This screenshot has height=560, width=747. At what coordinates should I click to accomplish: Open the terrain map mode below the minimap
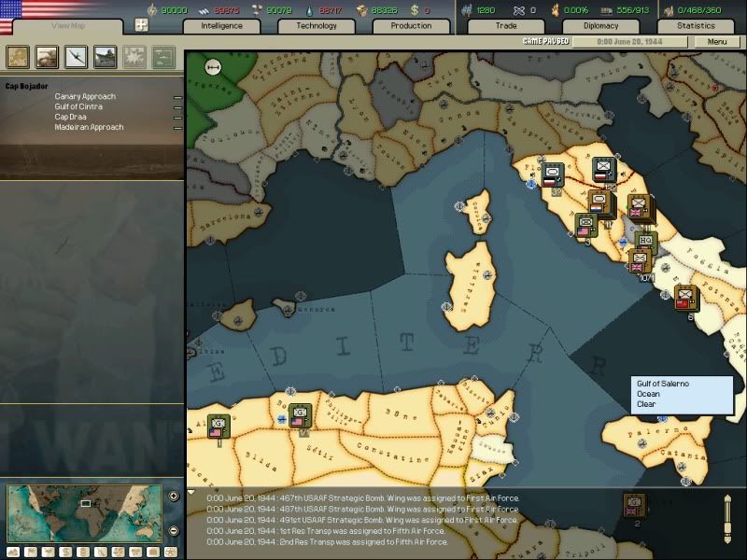click(12, 552)
